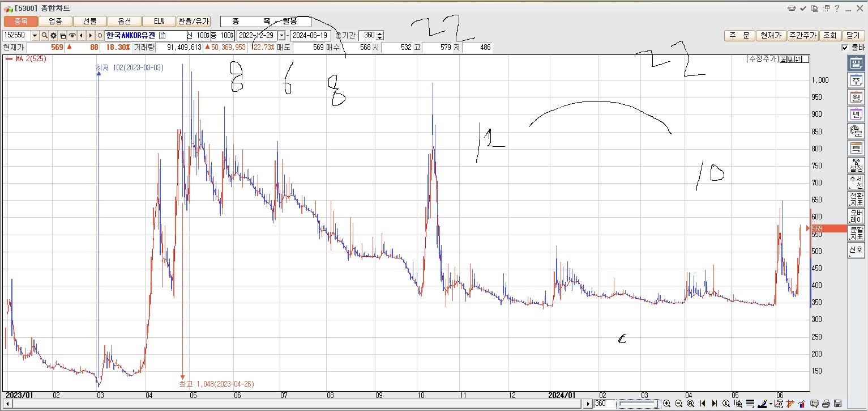The width and height of the screenshot is (868, 411).
Task: Click the zoom out magnifier icon
Action: (678, 404)
